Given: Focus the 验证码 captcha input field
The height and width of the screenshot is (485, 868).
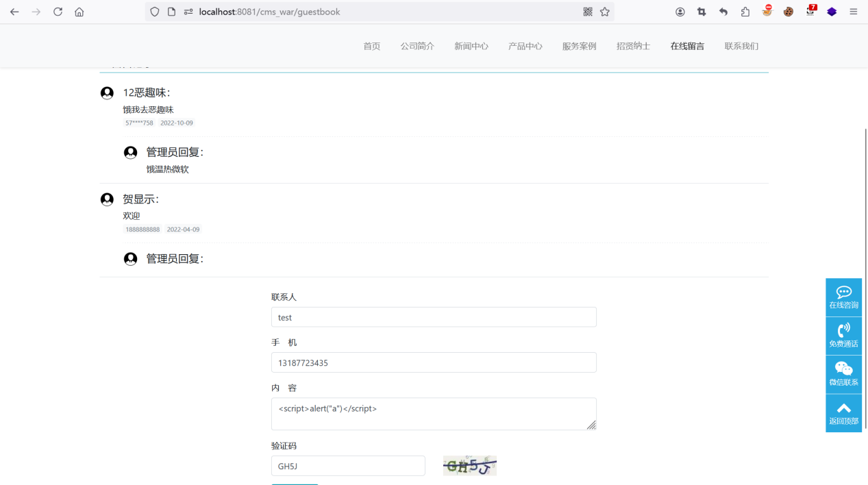Looking at the screenshot, I should 348,466.
